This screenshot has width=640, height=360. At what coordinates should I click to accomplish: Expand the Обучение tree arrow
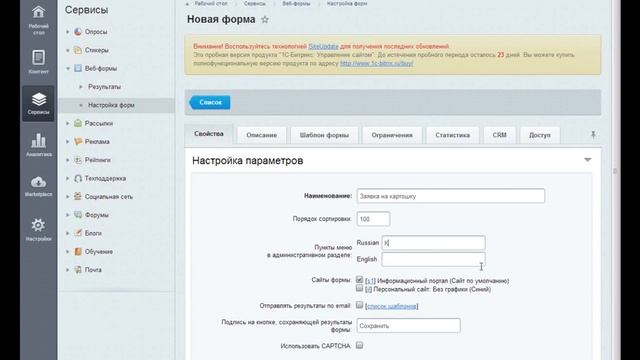coord(68,251)
